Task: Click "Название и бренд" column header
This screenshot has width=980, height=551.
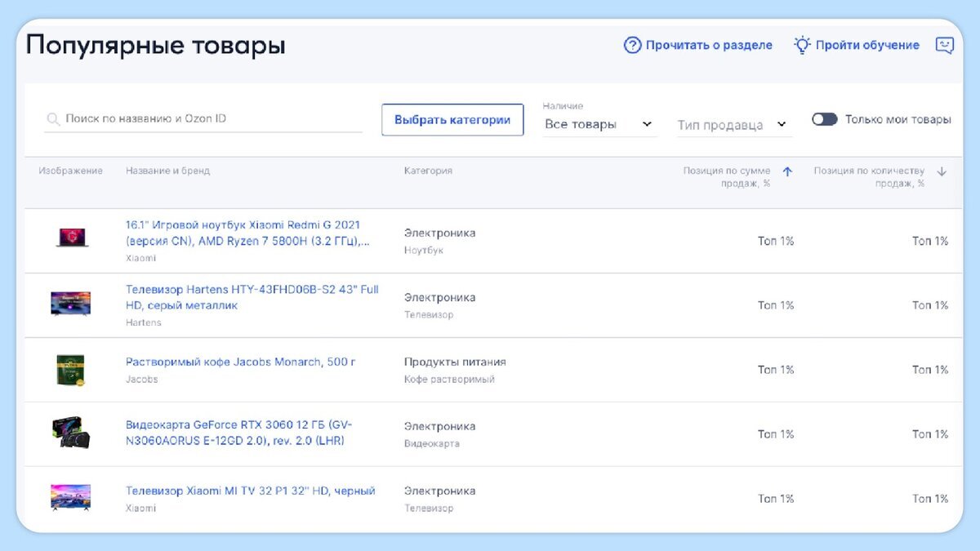Action: click(x=167, y=171)
